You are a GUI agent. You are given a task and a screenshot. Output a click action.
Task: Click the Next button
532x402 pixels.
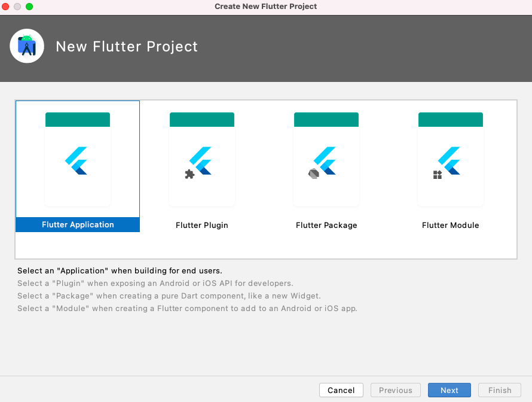click(449, 389)
